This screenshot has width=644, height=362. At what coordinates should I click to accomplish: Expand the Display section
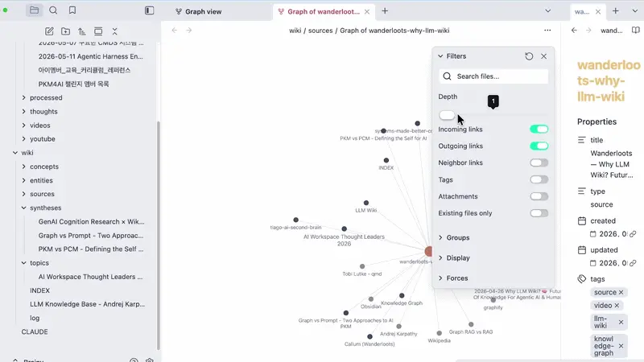454,257
